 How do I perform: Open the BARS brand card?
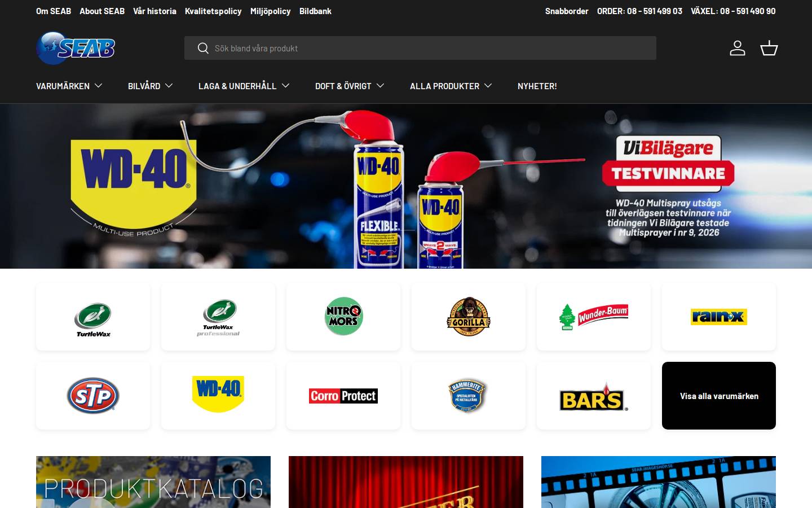[x=594, y=396]
